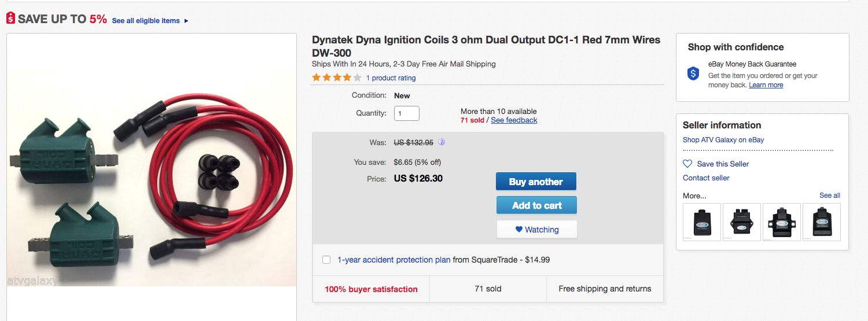Open the 1 product rating link
This screenshot has width=868, height=321.
tap(391, 78)
